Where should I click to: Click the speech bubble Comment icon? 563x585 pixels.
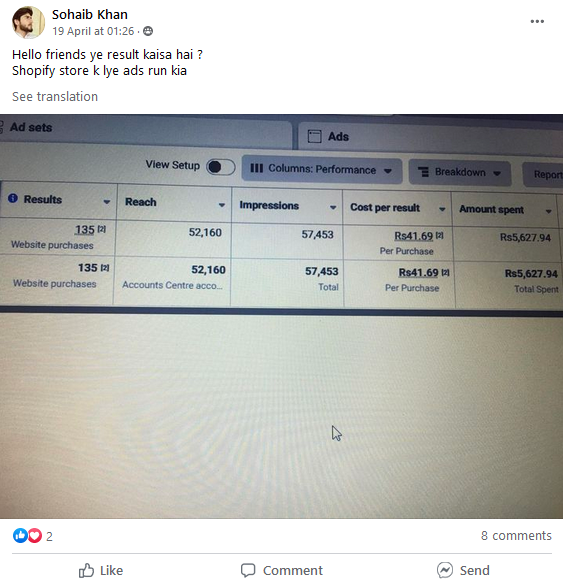[248, 570]
